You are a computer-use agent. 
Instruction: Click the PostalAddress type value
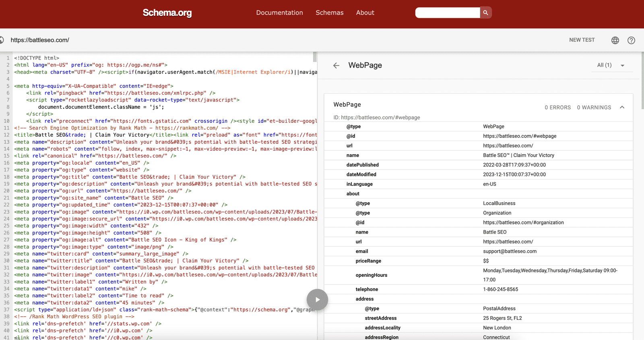tap(499, 309)
